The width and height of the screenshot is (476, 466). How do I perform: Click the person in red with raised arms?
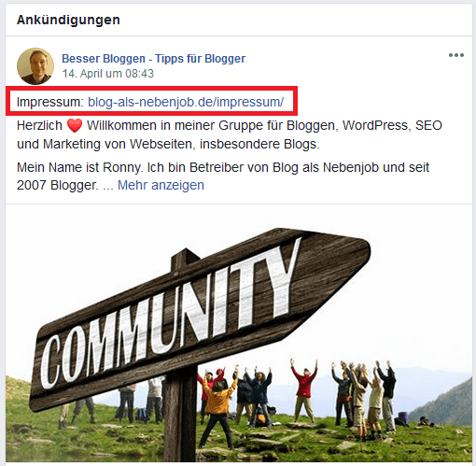tap(304, 389)
